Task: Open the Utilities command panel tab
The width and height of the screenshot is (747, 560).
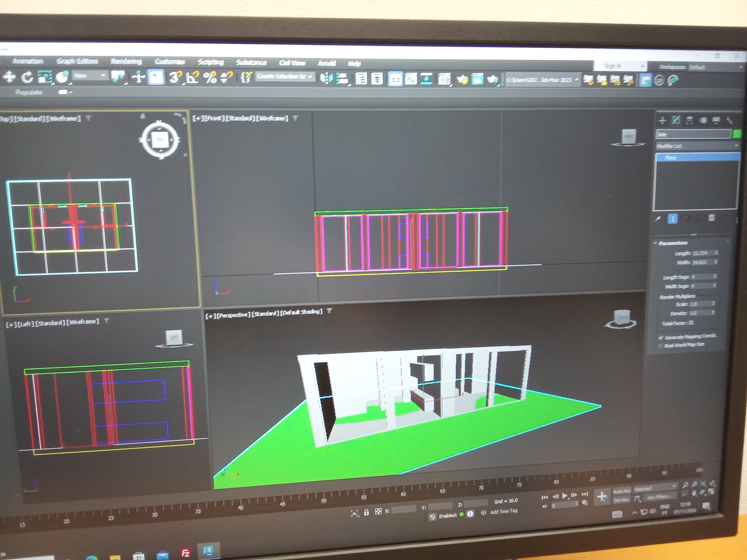Action: point(729,121)
